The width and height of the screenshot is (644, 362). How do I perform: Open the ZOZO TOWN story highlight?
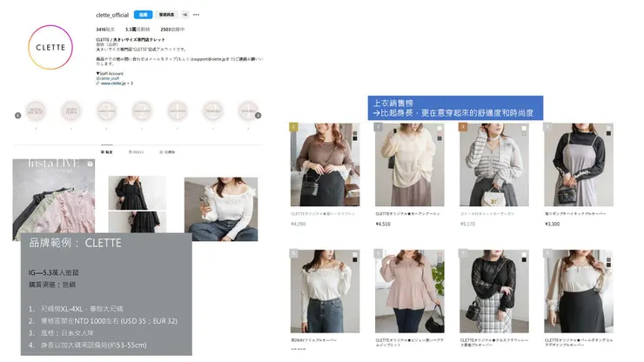coord(71,111)
